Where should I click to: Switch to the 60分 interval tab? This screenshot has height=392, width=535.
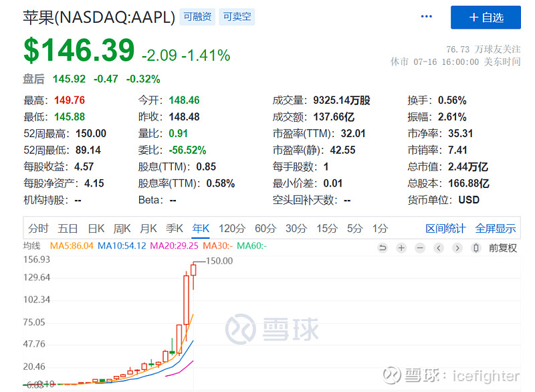(265, 228)
